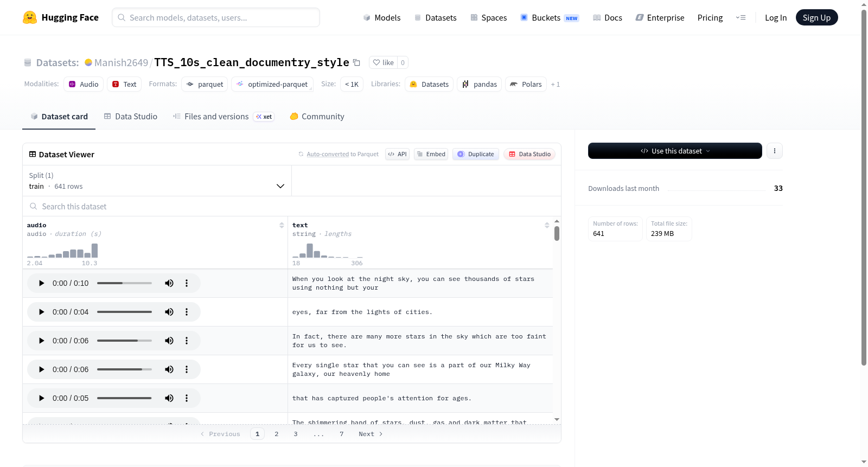Play the 0:10 audio clip

(x=41, y=283)
